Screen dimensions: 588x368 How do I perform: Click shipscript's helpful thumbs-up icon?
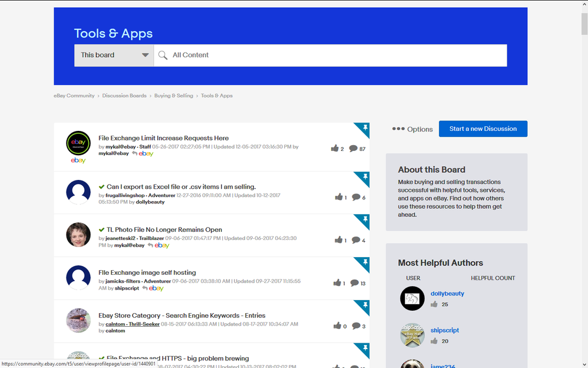[x=434, y=341]
